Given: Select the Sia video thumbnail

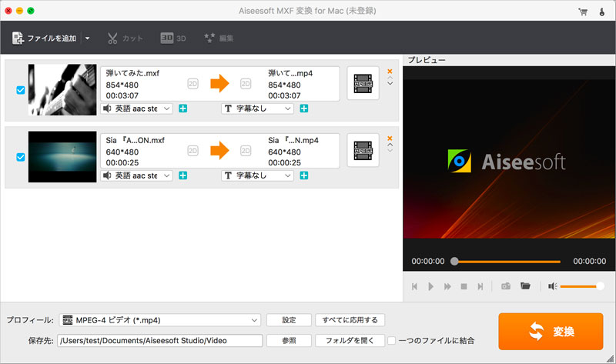Looking at the screenshot, I should click(62, 157).
